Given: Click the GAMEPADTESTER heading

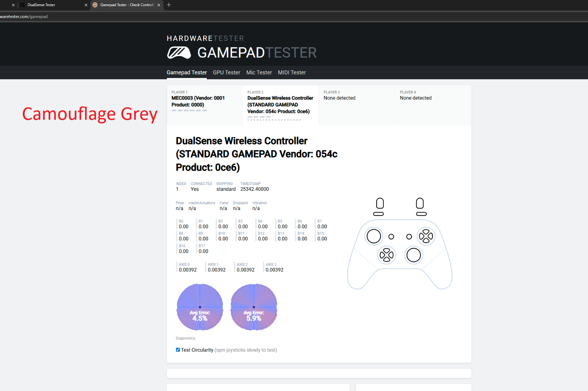Looking at the screenshot, I should pos(257,53).
